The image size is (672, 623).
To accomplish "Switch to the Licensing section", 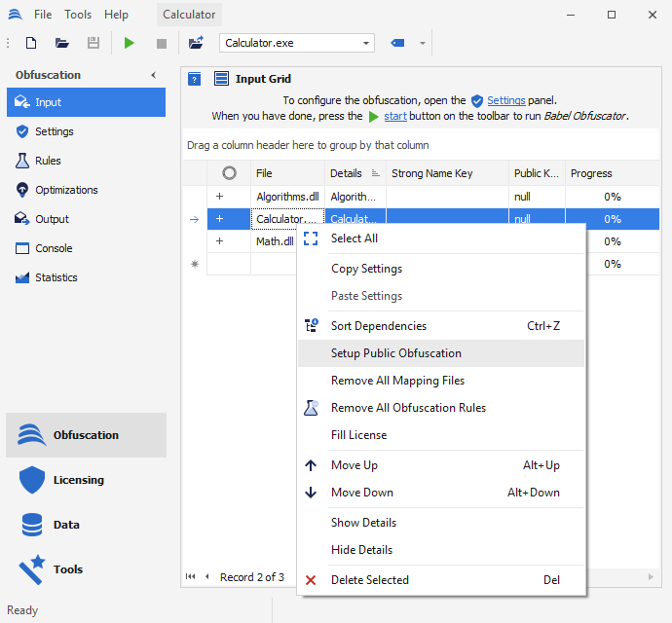I will click(x=78, y=480).
